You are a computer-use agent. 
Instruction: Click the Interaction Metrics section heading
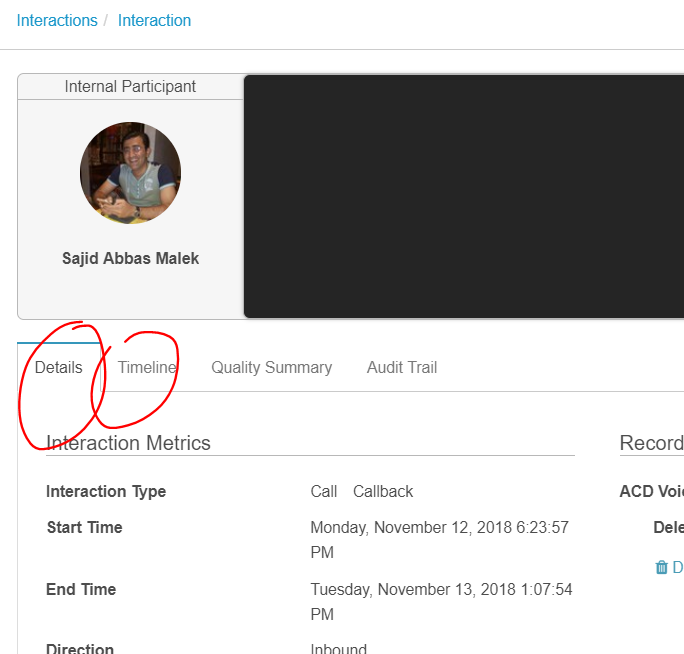[128, 443]
